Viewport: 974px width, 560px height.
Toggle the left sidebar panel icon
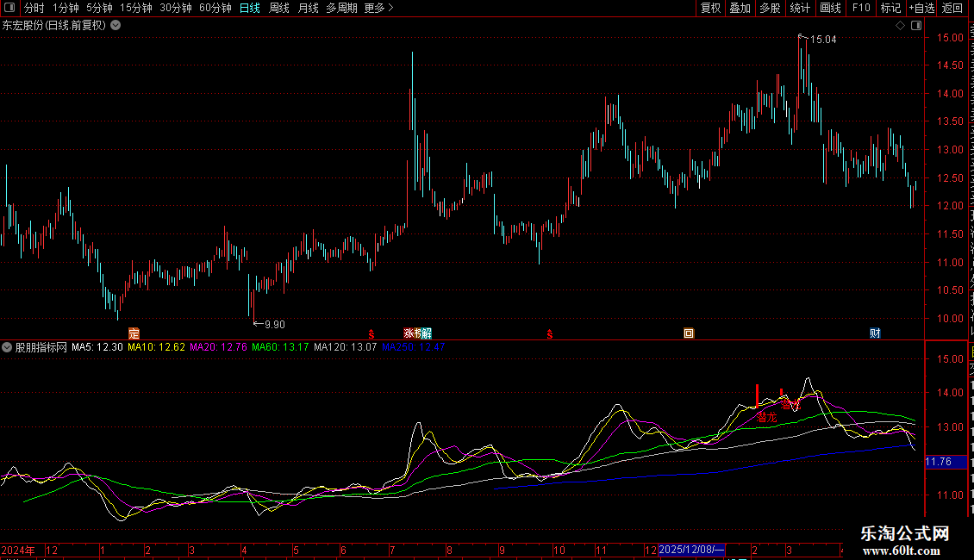click(x=9, y=8)
